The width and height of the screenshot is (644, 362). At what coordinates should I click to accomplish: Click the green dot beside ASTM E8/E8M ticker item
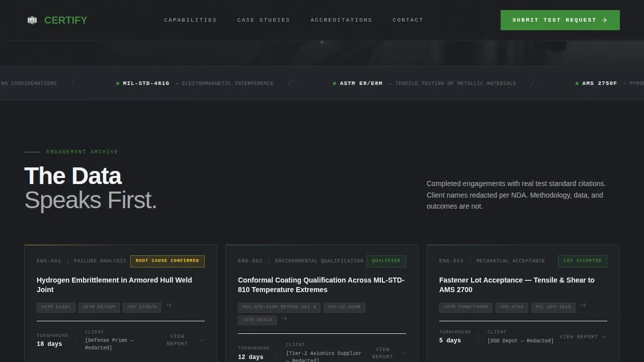334,83
